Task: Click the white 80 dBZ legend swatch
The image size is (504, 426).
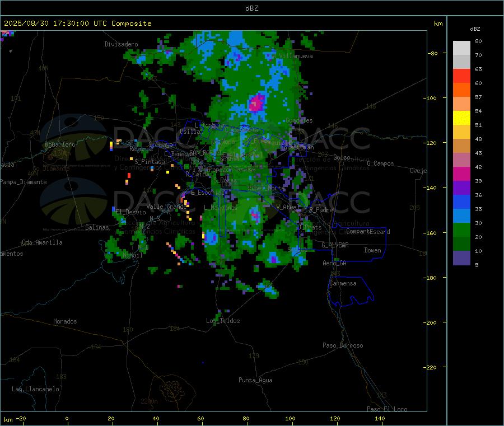Action: (x=461, y=48)
